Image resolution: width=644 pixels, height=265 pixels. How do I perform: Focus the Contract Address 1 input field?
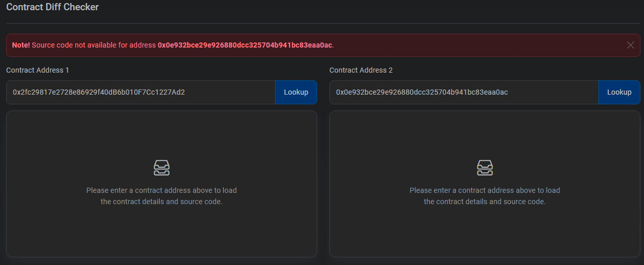[x=141, y=92]
